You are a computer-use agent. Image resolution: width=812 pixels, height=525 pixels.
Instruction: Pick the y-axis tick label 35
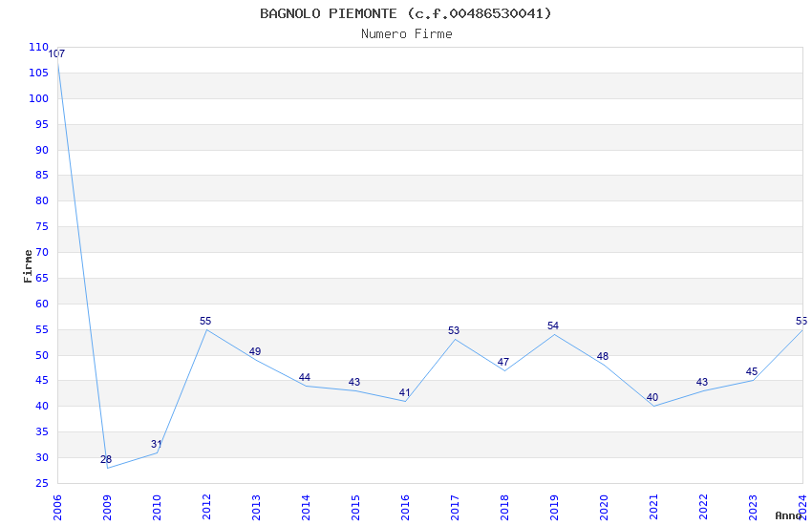pyautogui.click(x=42, y=431)
